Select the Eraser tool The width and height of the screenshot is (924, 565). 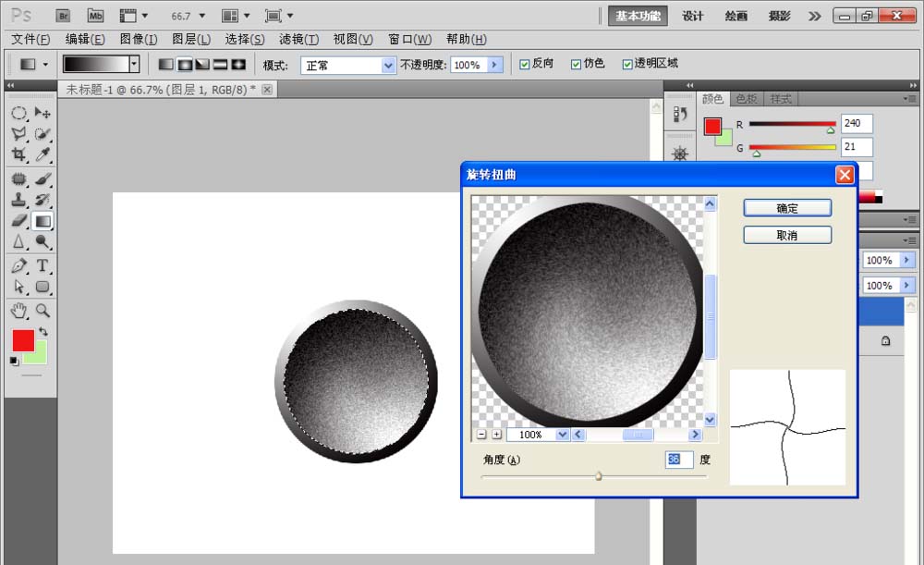(18, 221)
